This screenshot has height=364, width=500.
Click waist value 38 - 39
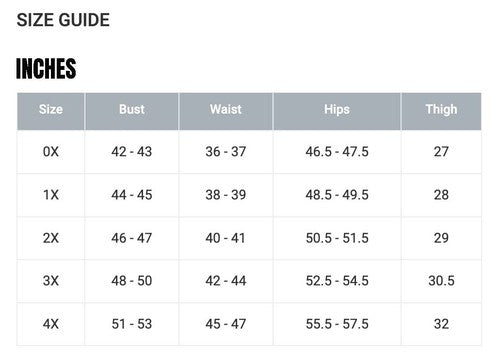226,195
